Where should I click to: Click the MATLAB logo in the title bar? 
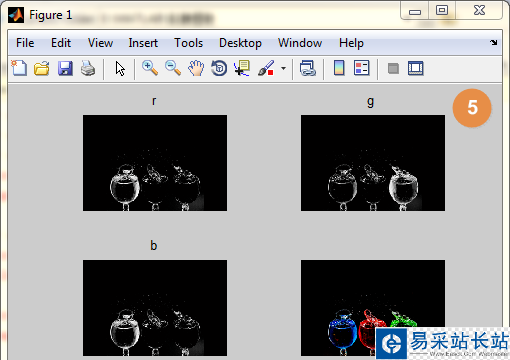[16, 15]
